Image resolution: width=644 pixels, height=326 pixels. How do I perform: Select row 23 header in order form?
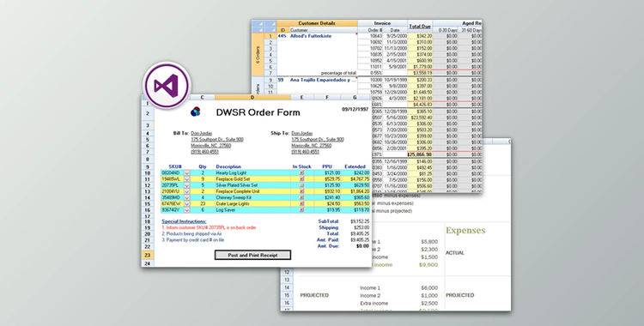pyautogui.click(x=148, y=255)
